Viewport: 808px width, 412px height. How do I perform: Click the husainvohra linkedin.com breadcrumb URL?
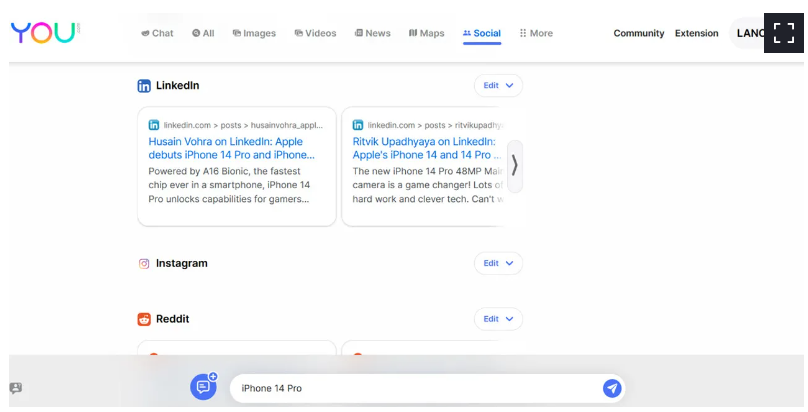coord(243,125)
